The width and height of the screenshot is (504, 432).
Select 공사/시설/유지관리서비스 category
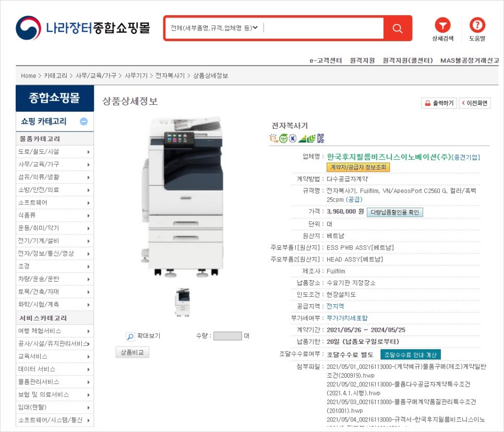(55, 344)
